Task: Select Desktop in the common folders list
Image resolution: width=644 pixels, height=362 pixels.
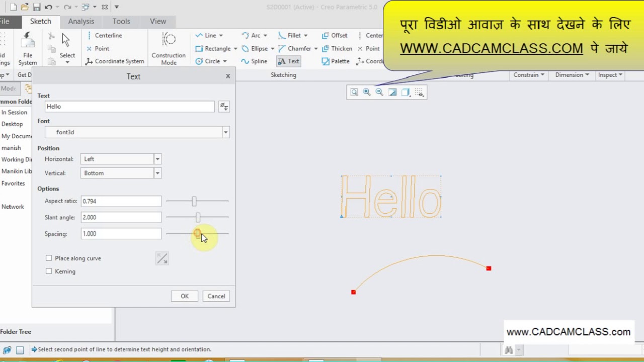Action: click(12, 124)
